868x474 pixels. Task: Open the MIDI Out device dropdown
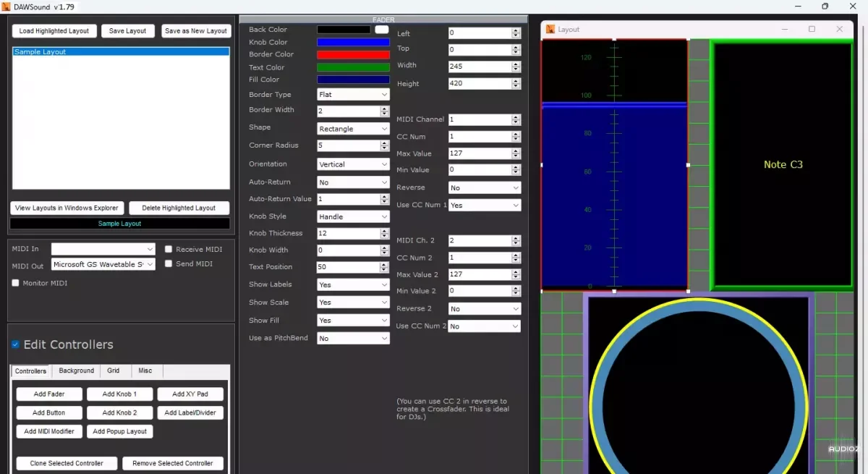(x=103, y=265)
